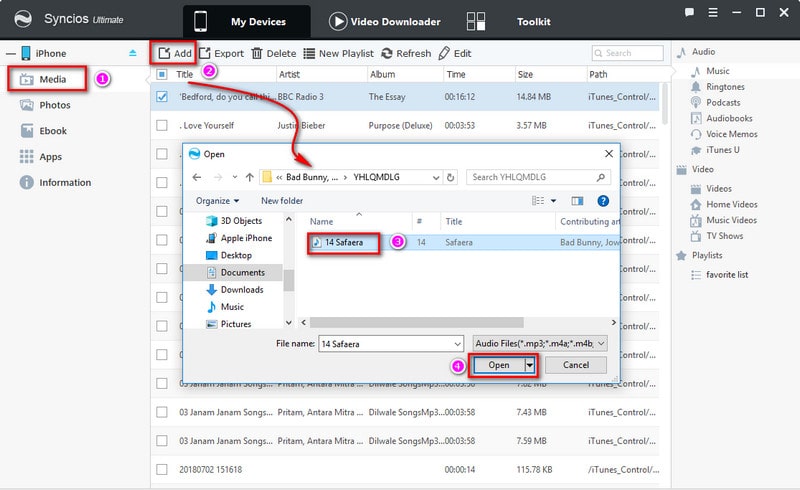Click the feedback chat bubble icon
800x490 pixels.
coord(689,13)
